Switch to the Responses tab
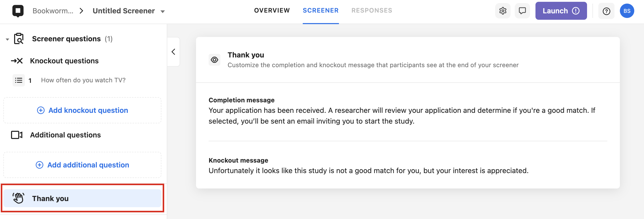The height and width of the screenshot is (219, 644). 372,11
